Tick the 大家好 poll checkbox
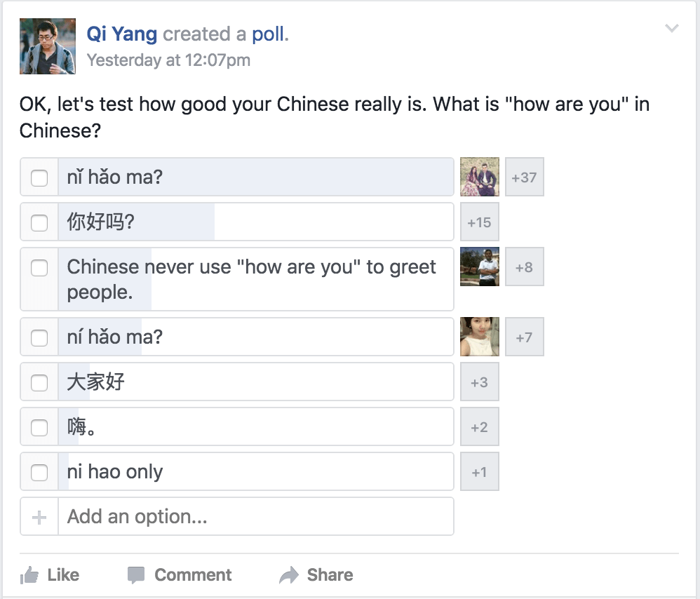This screenshot has height=599, width=700. [39, 382]
